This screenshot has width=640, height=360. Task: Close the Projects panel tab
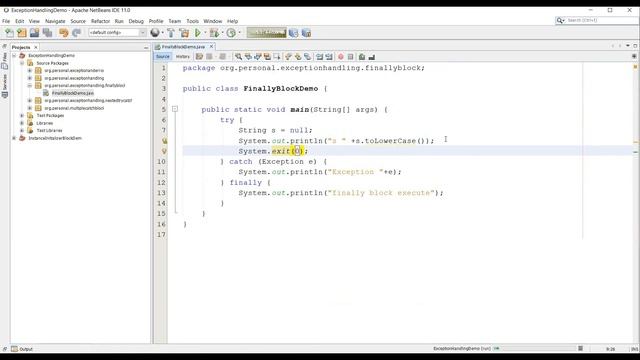pos(36,47)
